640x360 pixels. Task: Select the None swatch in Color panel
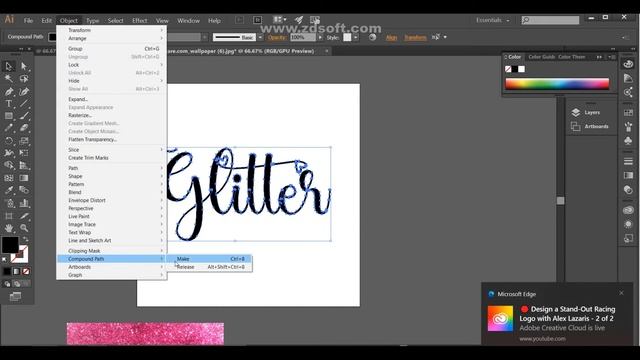click(508, 69)
